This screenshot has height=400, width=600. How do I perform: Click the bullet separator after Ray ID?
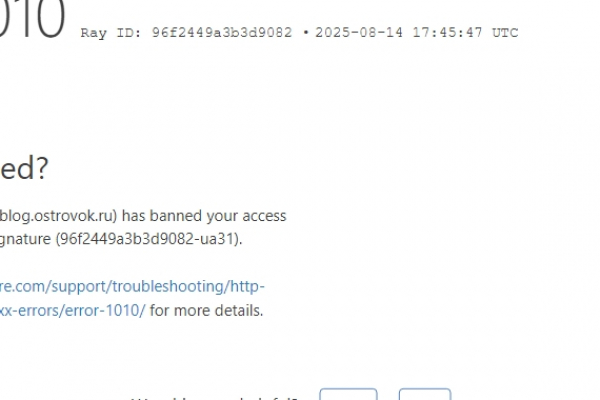[x=305, y=33]
